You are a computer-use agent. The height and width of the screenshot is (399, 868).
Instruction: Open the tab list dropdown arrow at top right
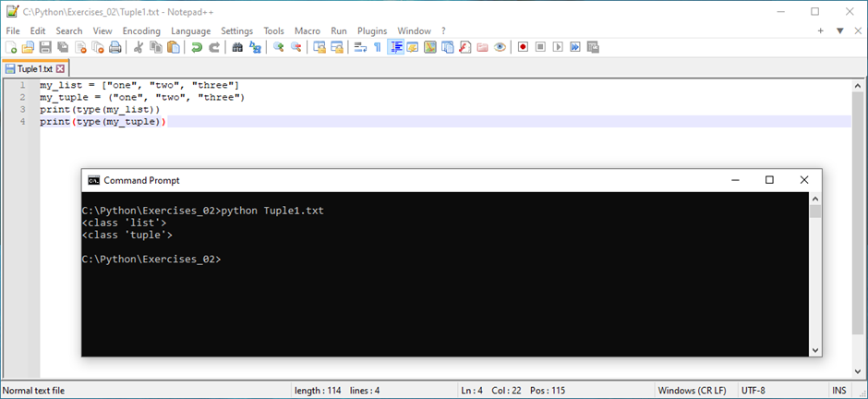pyautogui.click(x=839, y=30)
